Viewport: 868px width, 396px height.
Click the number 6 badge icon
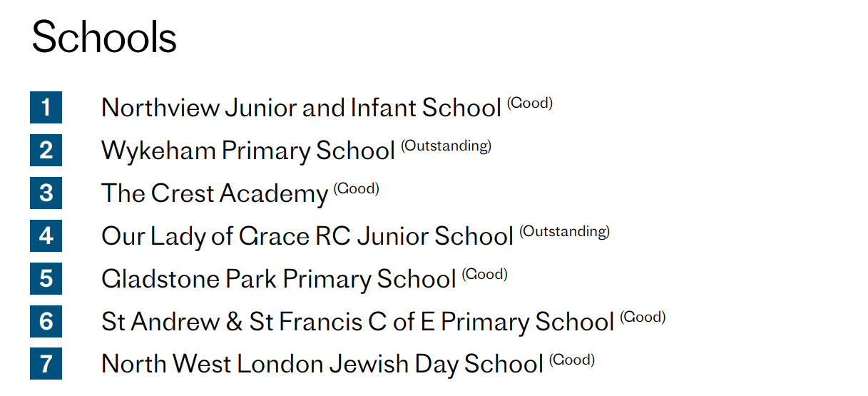(46, 321)
